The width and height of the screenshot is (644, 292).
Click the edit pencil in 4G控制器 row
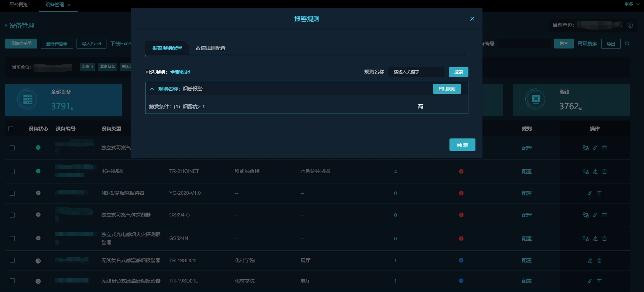point(595,171)
